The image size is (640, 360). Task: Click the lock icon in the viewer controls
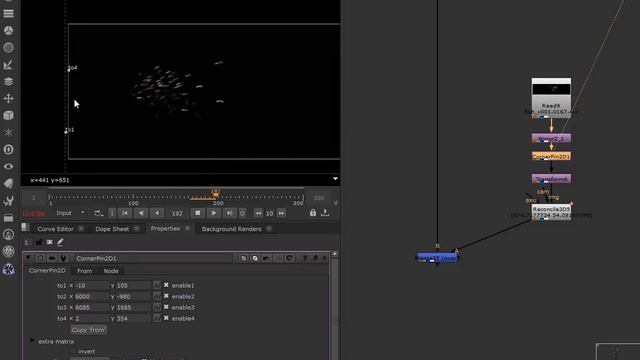click(x=313, y=213)
